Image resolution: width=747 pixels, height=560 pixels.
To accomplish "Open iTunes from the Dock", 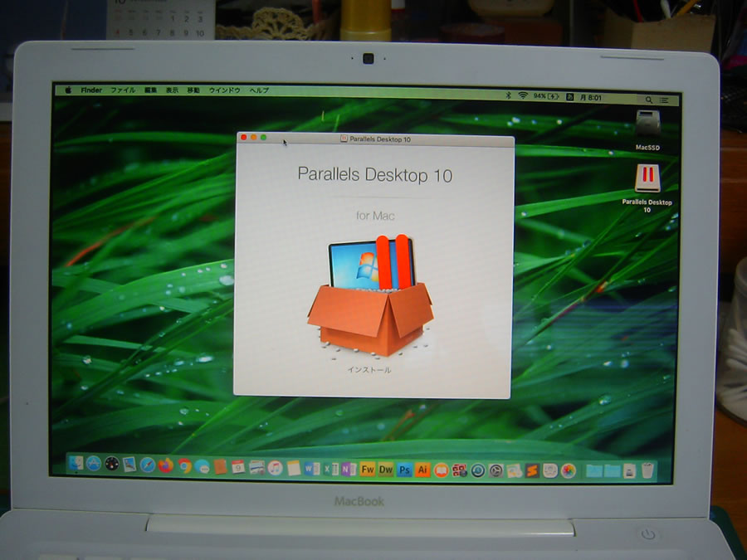I will (x=275, y=468).
